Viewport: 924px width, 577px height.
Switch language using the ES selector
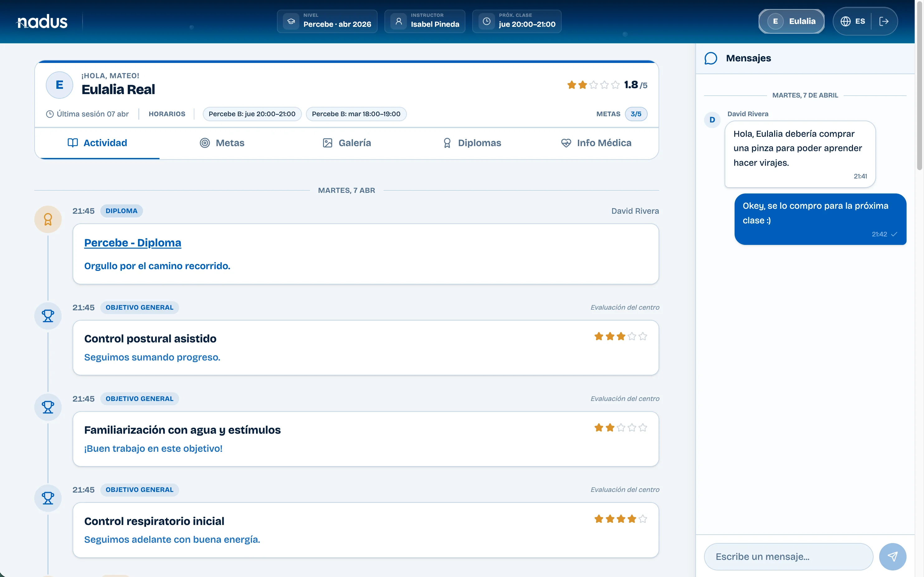click(x=860, y=21)
